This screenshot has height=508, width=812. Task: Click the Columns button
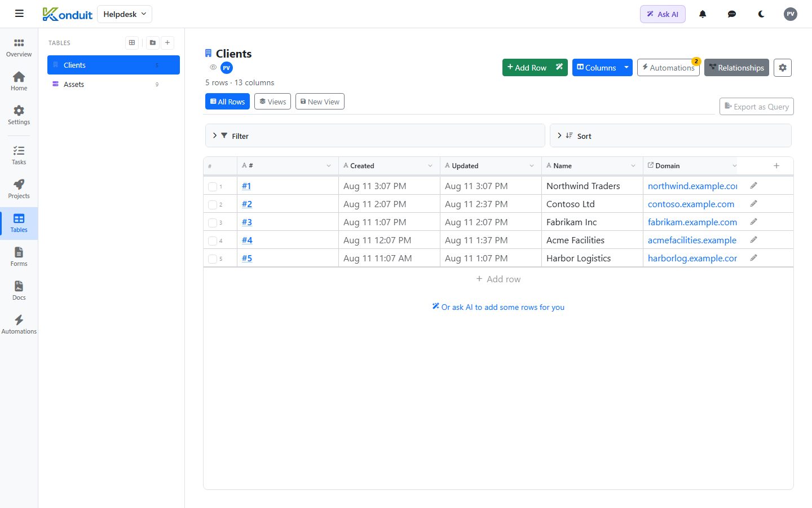596,68
